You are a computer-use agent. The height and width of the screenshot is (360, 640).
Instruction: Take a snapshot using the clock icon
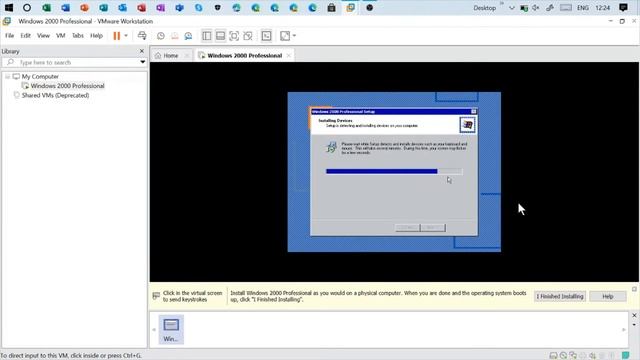[x=160, y=36]
